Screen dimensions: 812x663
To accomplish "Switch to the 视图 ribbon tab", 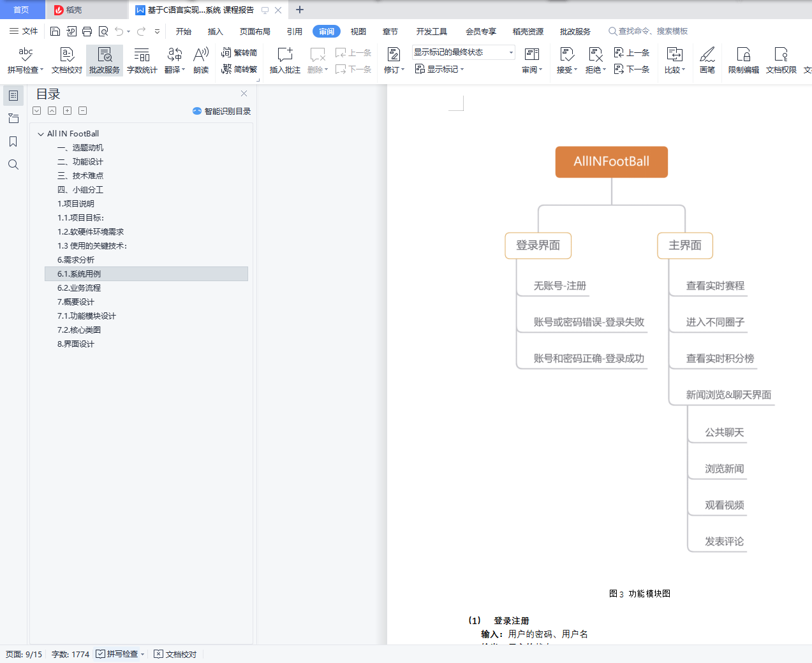I will tap(358, 31).
